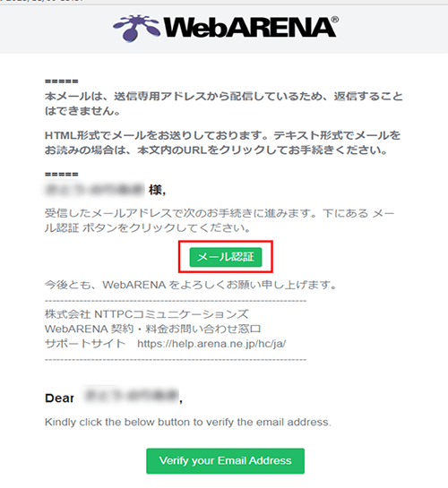Image resolution: width=448 pixels, height=488 pixels.
Task: Click the 株式会社 NTTPCコミュニケーションズ signature line
Action: pos(147,314)
